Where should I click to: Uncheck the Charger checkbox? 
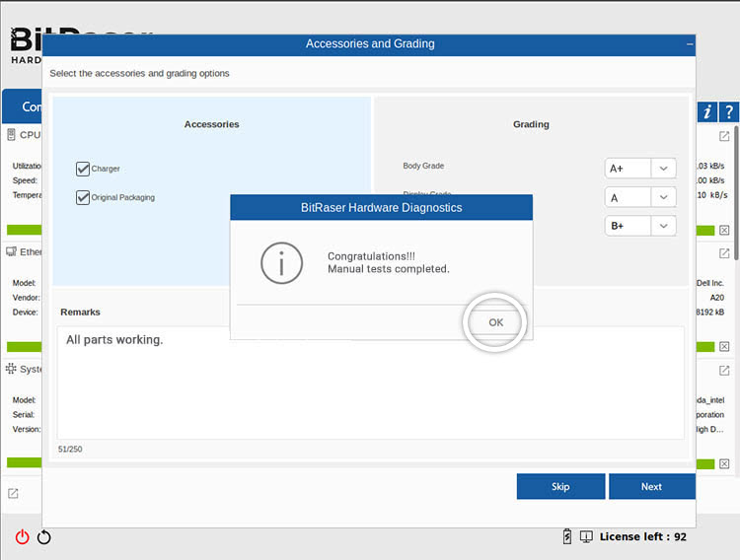83,169
